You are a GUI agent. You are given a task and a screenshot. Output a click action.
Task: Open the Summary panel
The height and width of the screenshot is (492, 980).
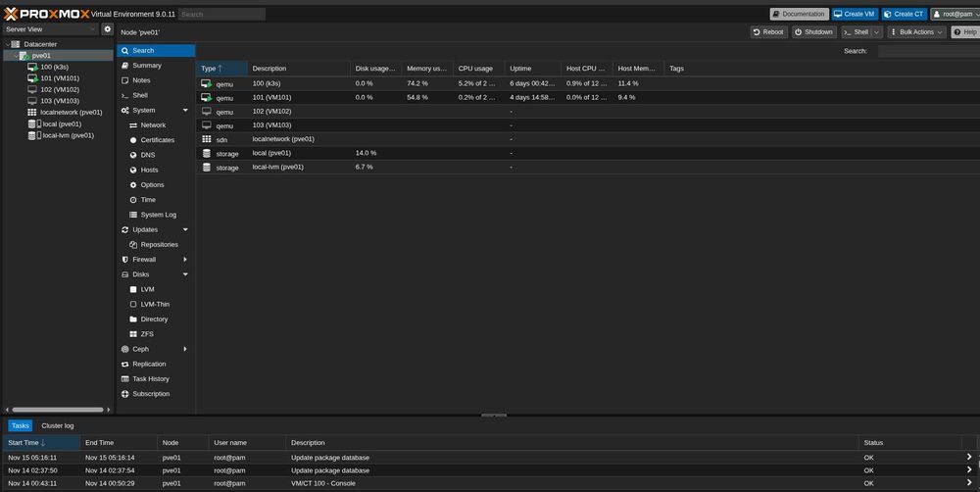(156, 66)
